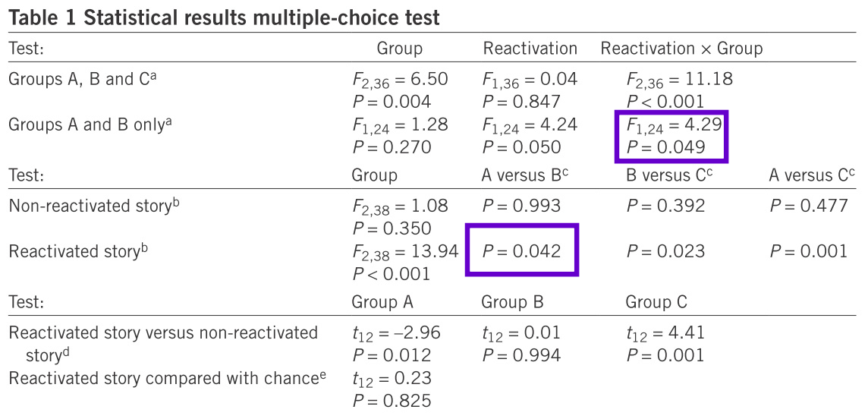Click the Table 1 title text
The image size is (868, 419).
pyautogui.click(x=224, y=16)
